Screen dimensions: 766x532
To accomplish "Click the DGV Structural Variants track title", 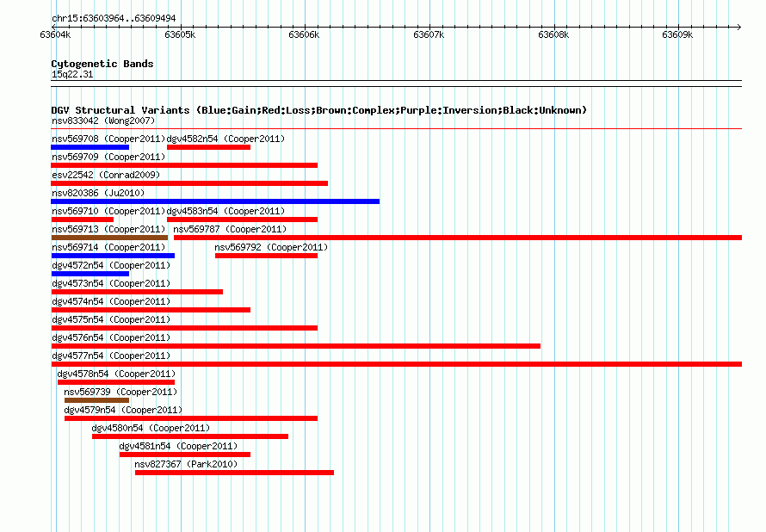I will 319,110.
